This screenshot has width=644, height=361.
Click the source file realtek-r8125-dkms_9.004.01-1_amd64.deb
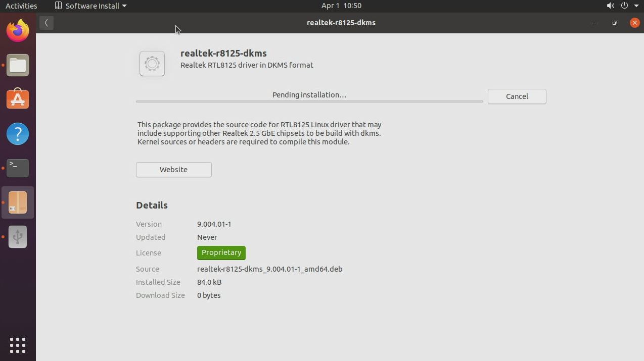(x=270, y=269)
